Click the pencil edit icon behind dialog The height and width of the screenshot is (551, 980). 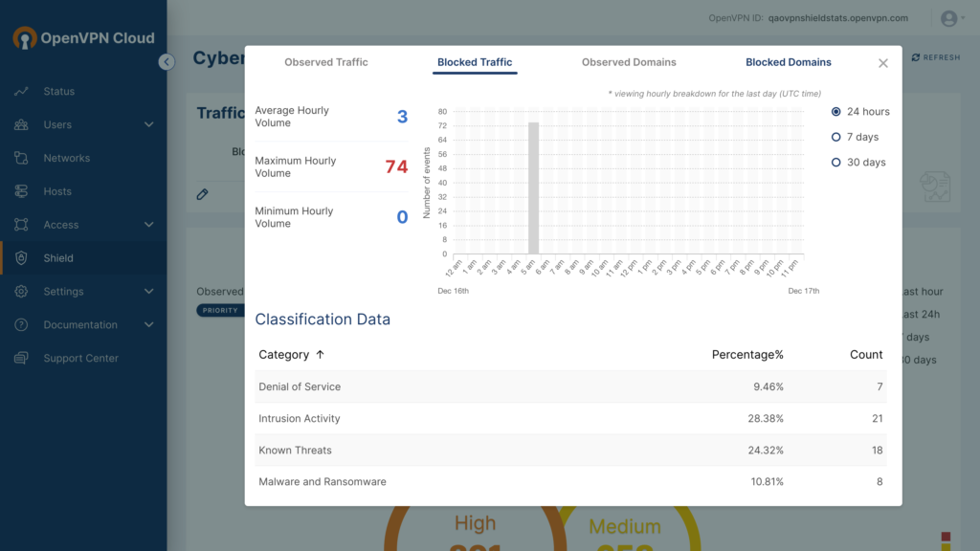[202, 194]
